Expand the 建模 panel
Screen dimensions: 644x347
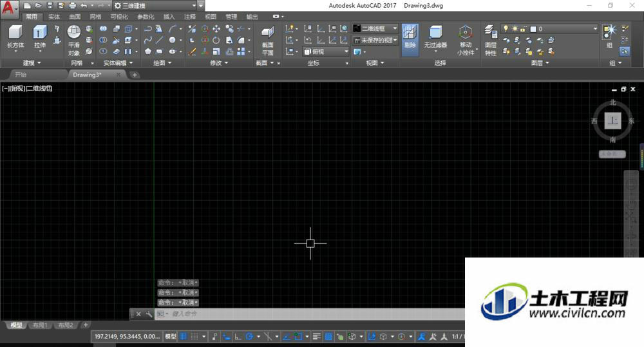click(x=32, y=63)
